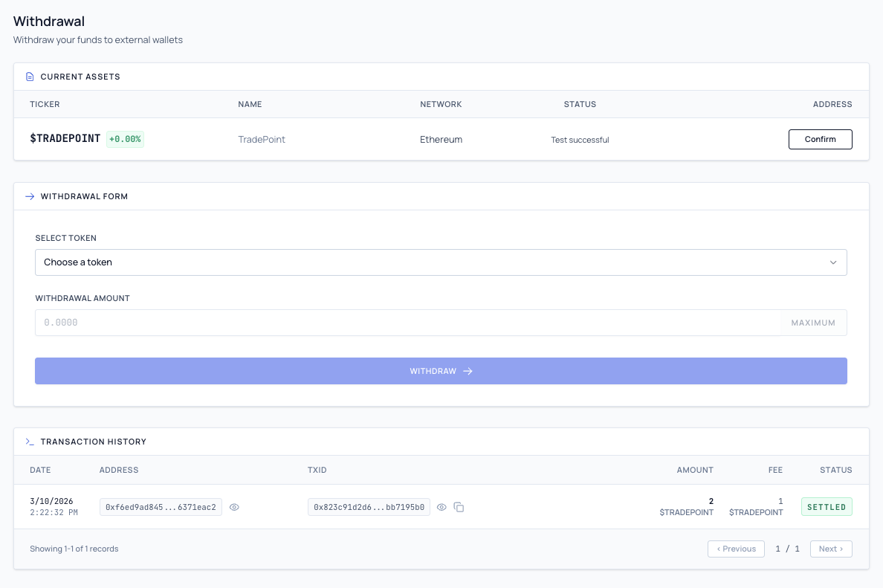Focus the withdrawal amount input field

408,323
